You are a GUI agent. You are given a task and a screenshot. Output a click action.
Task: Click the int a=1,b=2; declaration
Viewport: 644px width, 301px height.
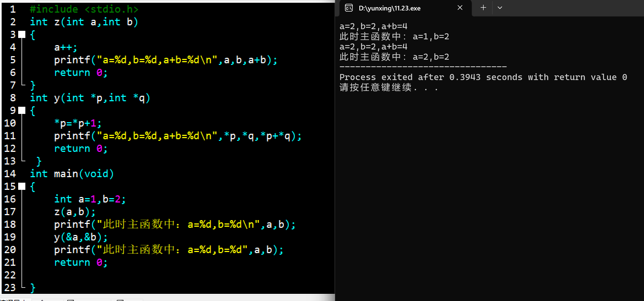tap(90, 199)
